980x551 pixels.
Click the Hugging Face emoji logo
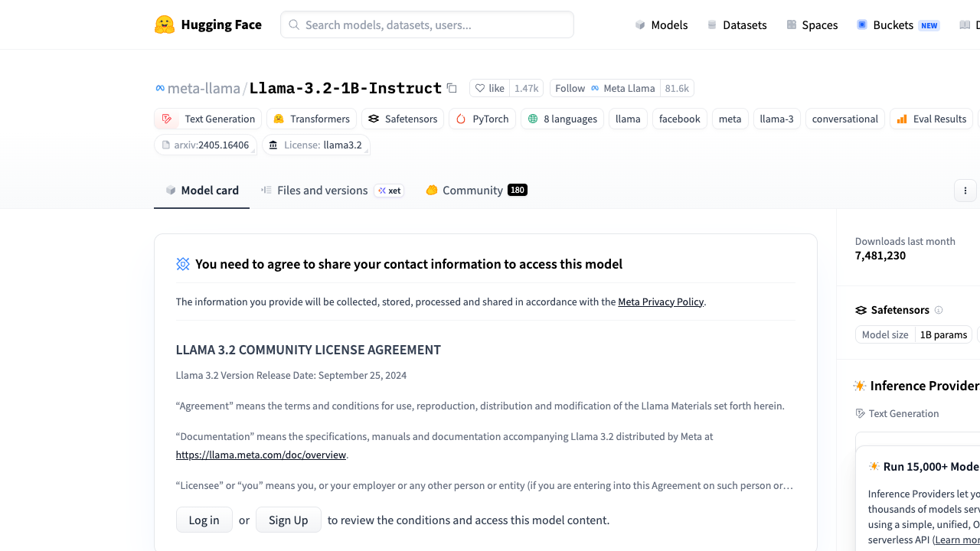165,24
